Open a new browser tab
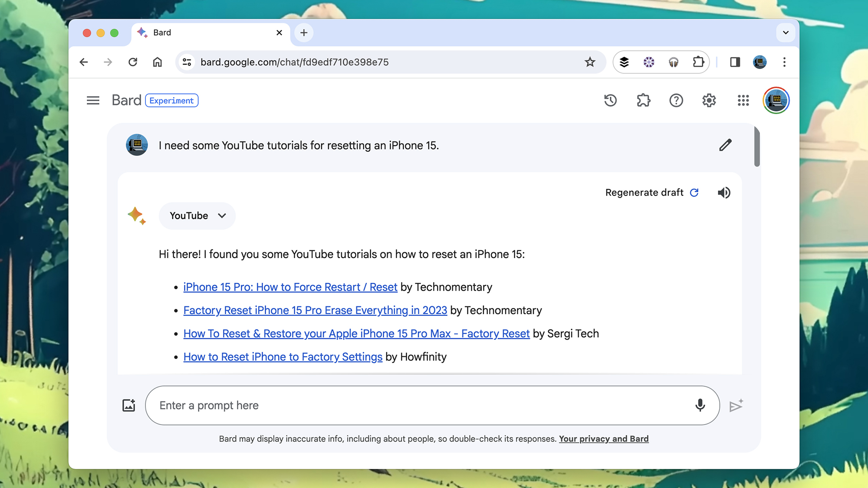Viewport: 868px width, 488px height. click(304, 33)
